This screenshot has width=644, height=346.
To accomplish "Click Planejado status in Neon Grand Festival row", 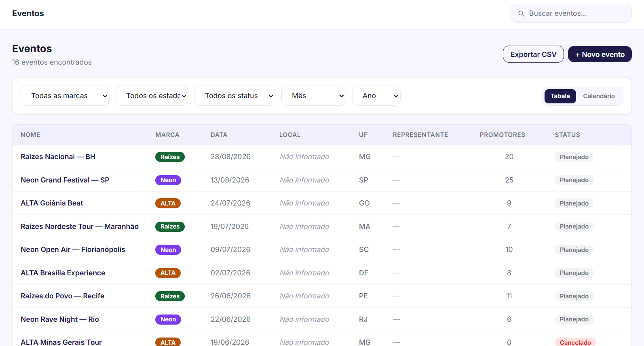I will 574,180.
